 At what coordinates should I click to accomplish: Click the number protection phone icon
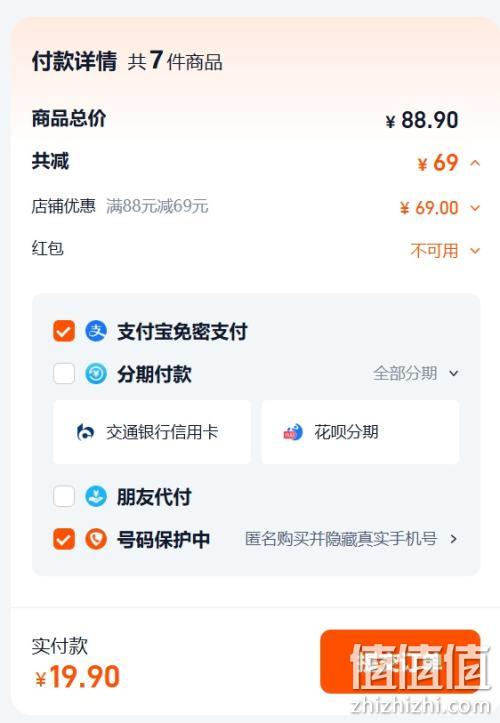pos(96,539)
